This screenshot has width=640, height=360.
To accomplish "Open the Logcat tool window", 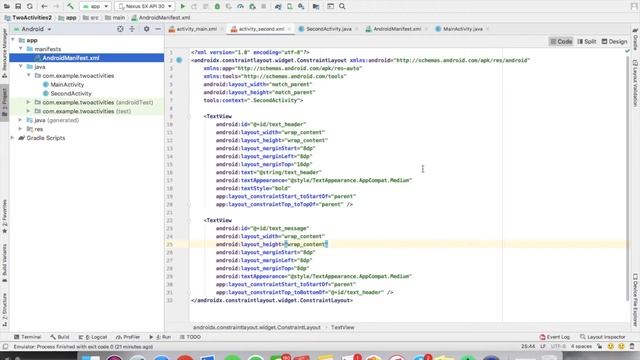I will (x=93, y=337).
